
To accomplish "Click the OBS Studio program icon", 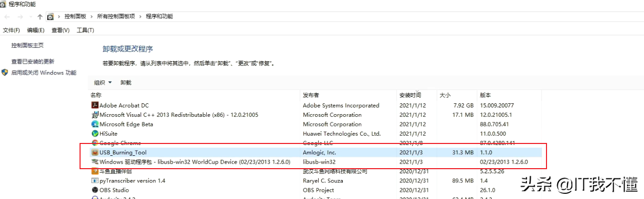I will [94, 190].
